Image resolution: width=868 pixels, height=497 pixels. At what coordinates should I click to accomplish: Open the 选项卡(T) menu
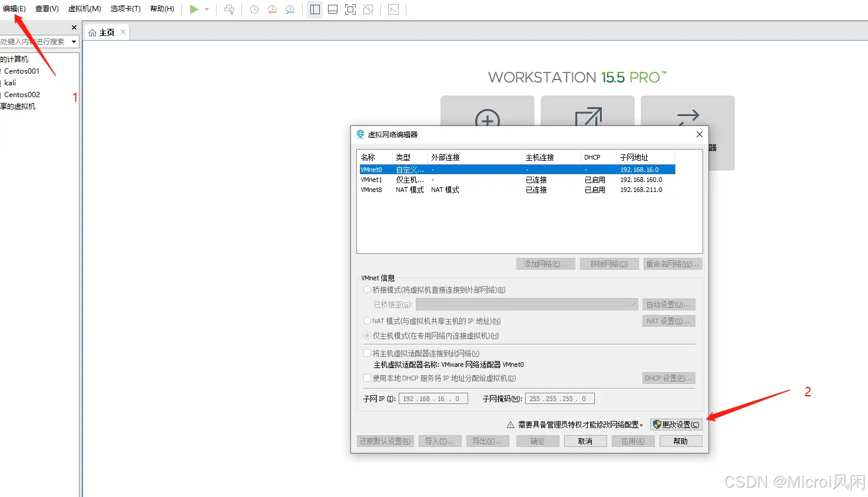(x=125, y=9)
